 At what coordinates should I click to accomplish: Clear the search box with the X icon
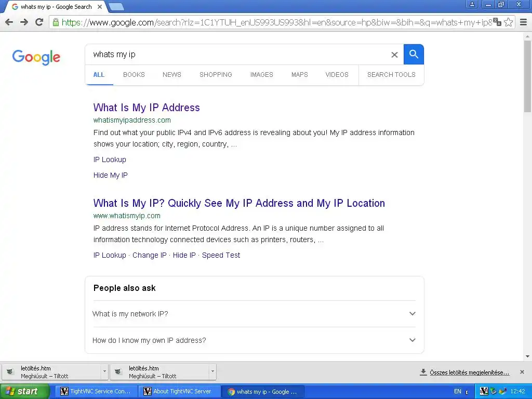click(x=394, y=55)
